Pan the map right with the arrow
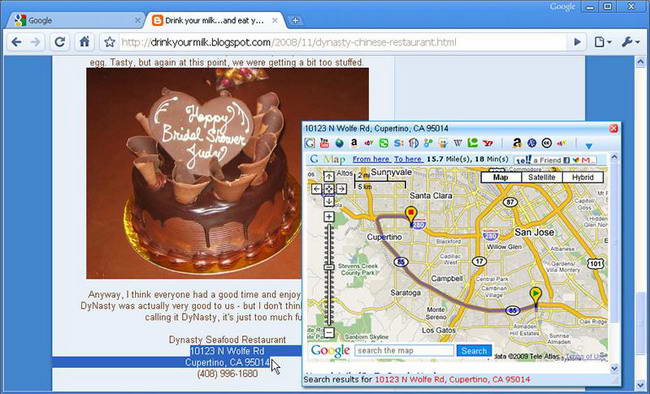The height and width of the screenshot is (394, 650). tap(341, 189)
